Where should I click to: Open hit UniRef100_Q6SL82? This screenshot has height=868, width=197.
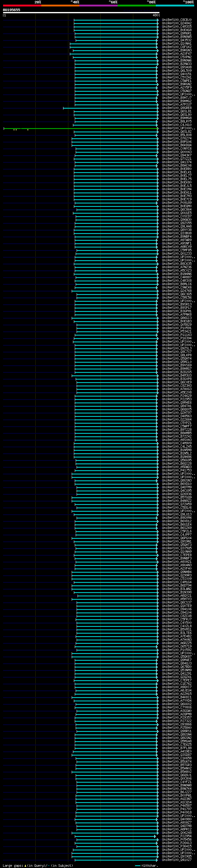[176, 132]
